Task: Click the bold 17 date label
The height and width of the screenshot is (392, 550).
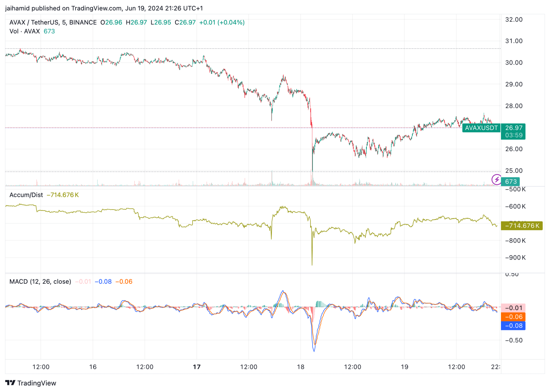Action: tap(197, 367)
